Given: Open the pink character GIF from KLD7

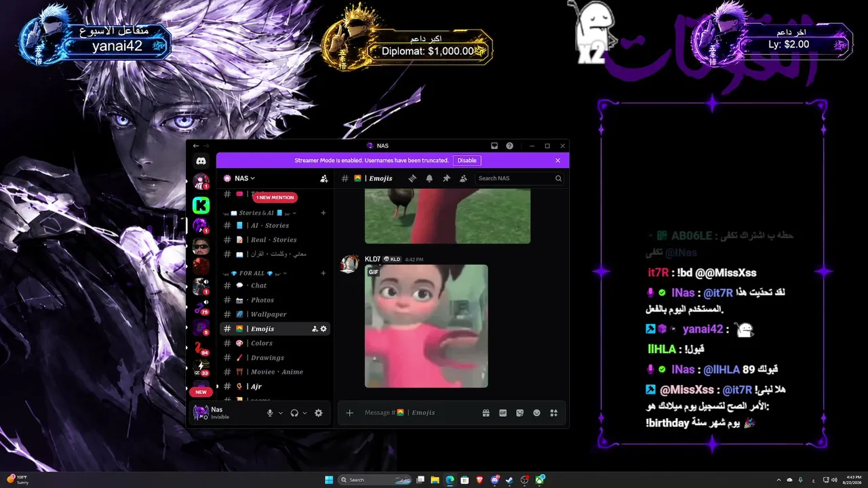Looking at the screenshot, I should coord(427,326).
